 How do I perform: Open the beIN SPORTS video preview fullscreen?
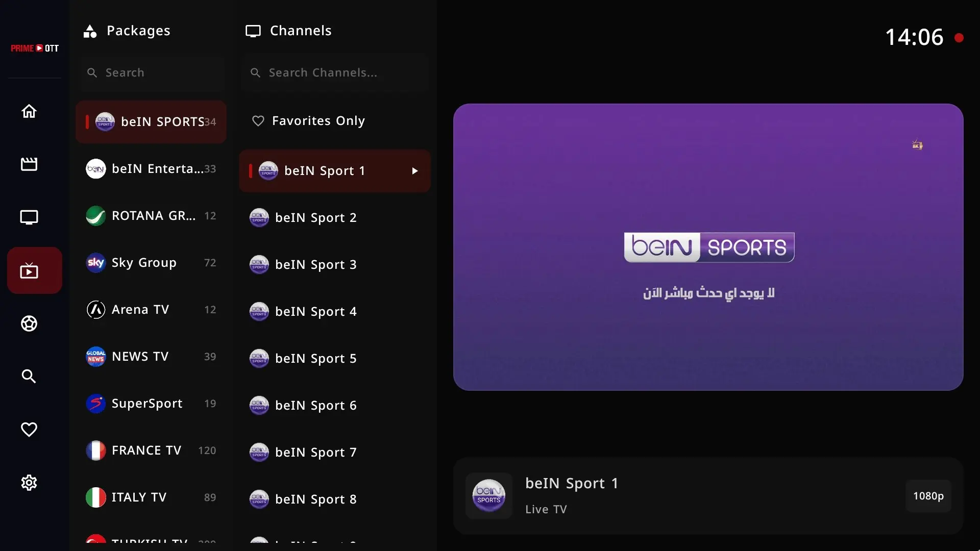(708, 247)
